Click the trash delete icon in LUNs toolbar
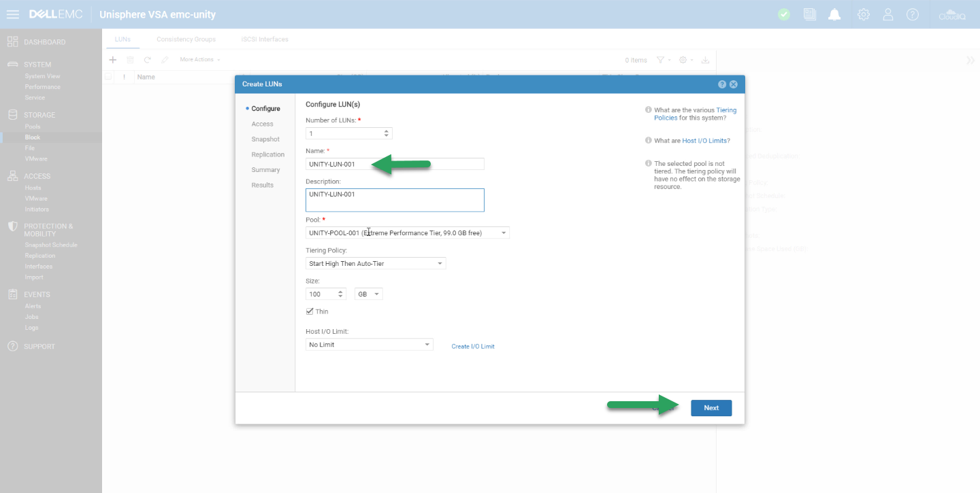The image size is (980, 493). [130, 60]
